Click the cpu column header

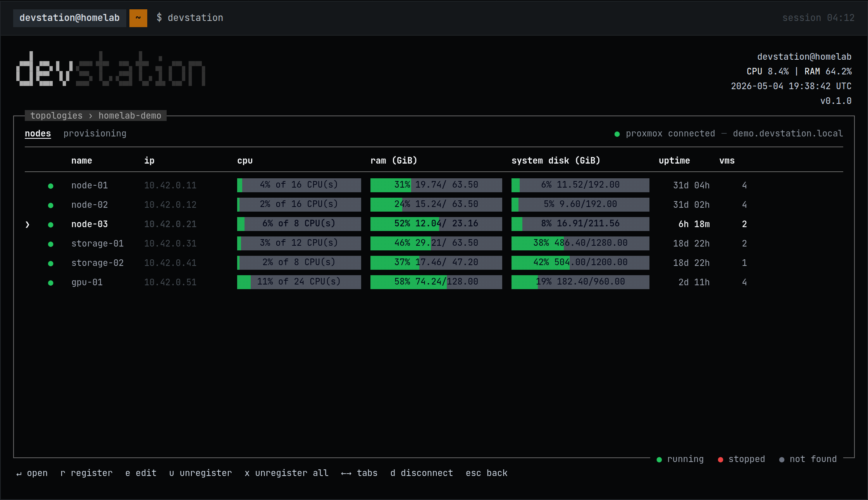click(245, 160)
